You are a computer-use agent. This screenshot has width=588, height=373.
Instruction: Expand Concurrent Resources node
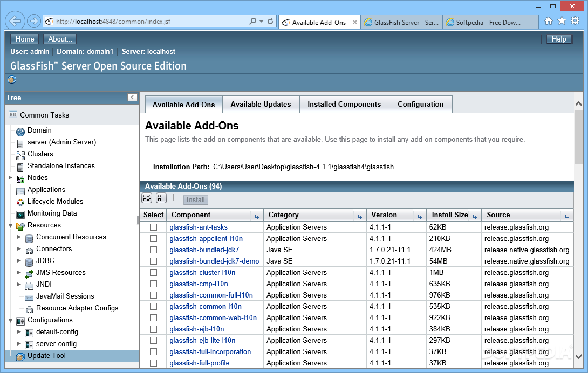tap(19, 237)
